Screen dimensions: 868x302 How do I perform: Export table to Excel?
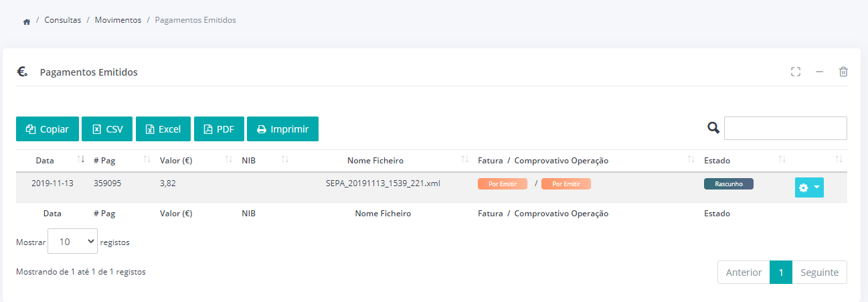click(163, 129)
